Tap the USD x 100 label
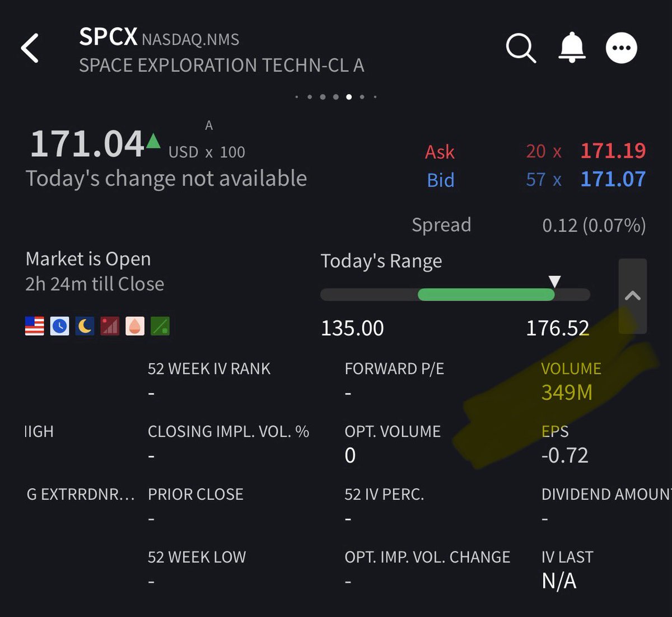 click(x=207, y=152)
